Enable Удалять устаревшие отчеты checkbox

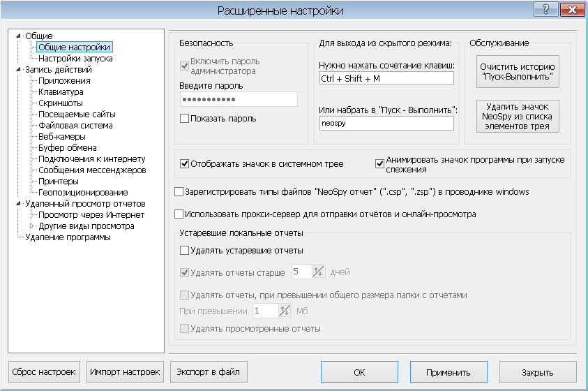pyautogui.click(x=185, y=250)
